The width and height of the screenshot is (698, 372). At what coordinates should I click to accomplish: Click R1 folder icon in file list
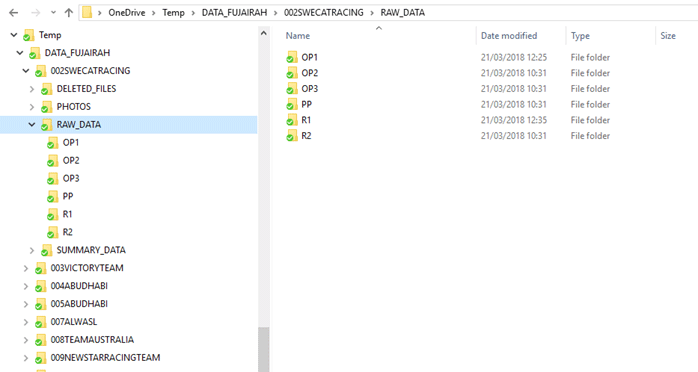point(292,120)
